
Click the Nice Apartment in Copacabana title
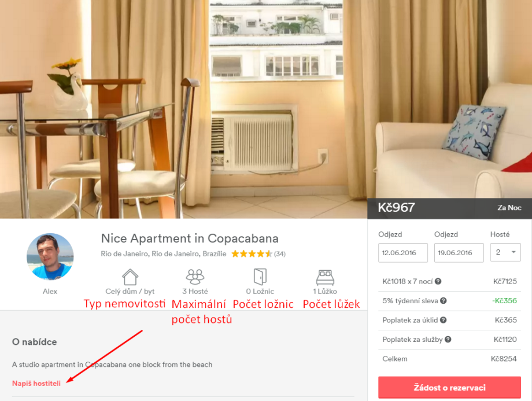coord(190,238)
